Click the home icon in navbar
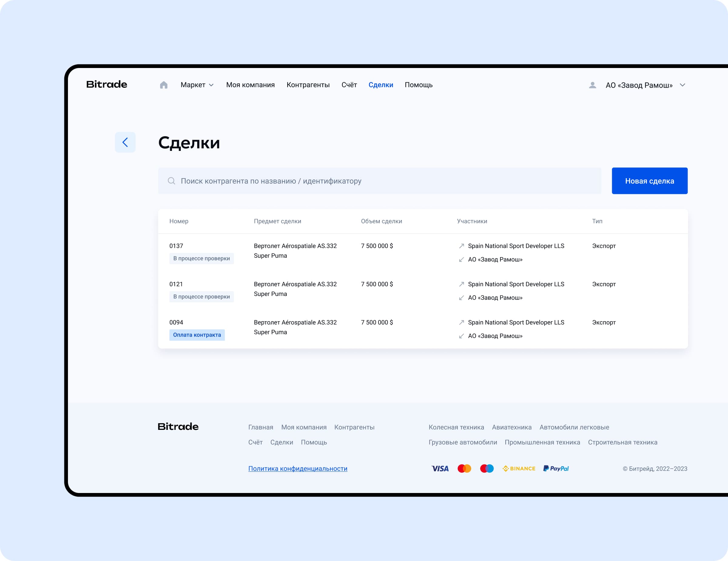 tap(163, 85)
